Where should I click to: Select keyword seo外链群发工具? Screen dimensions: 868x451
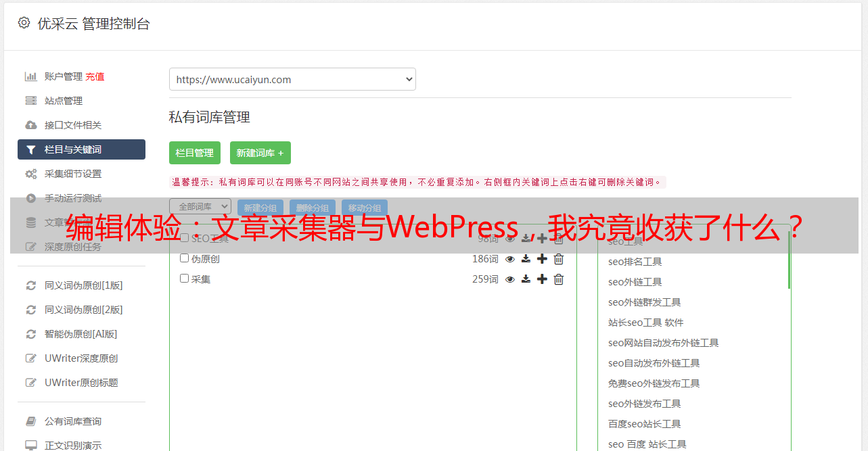[x=644, y=302]
